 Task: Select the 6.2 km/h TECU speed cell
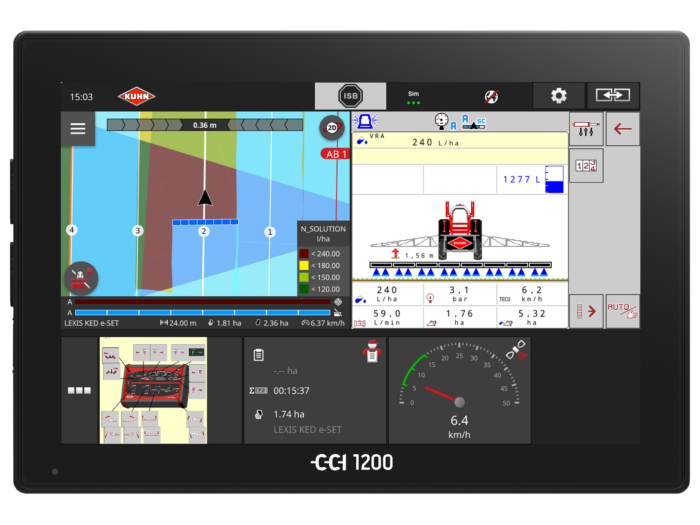(x=532, y=294)
